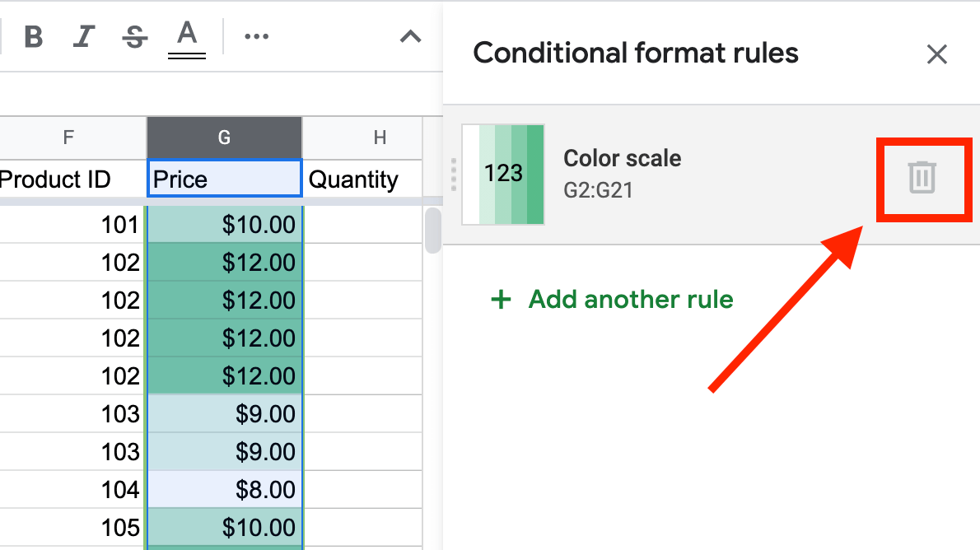Click the drag handle beside the Color scale rule

tap(454, 174)
